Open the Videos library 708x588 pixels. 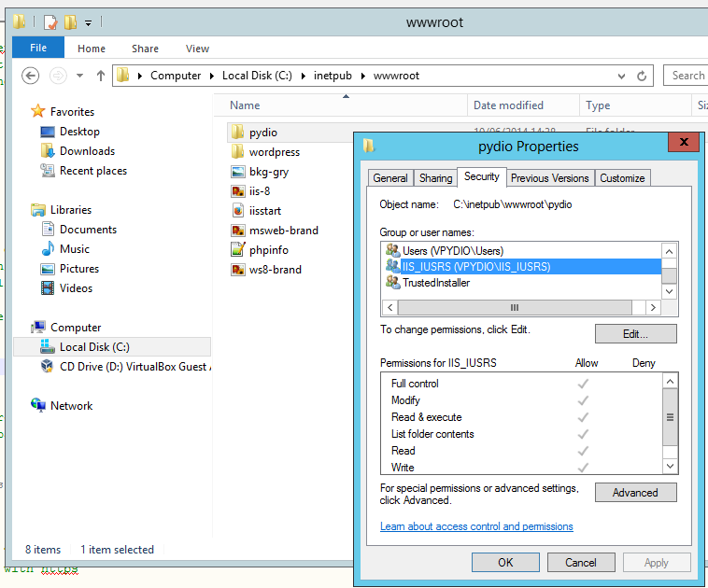76,288
